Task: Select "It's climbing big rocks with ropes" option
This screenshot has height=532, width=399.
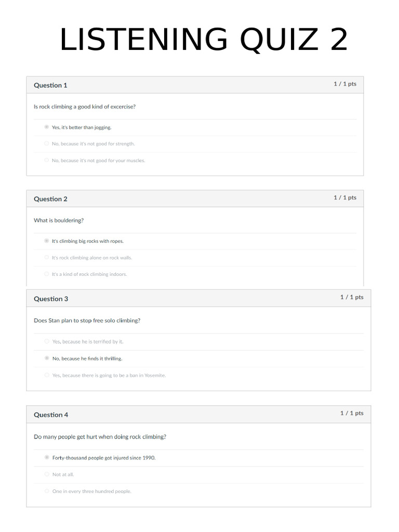Action: tap(47, 241)
